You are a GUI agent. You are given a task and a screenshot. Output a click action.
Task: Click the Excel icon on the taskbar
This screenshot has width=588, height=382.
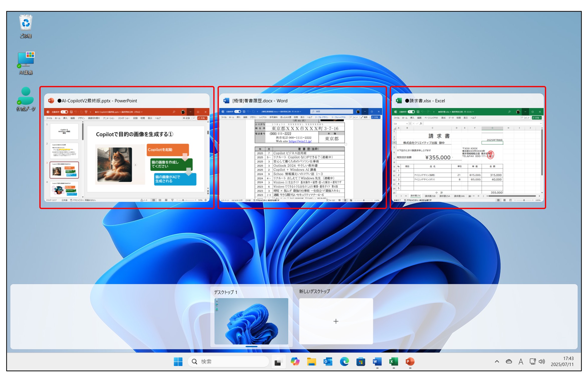[394, 361]
